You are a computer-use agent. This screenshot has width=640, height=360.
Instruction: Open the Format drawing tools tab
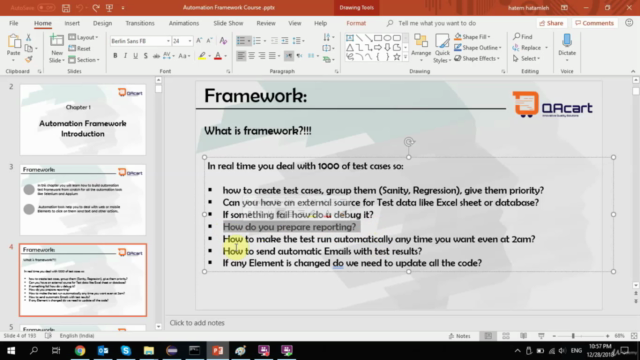pos(356,23)
